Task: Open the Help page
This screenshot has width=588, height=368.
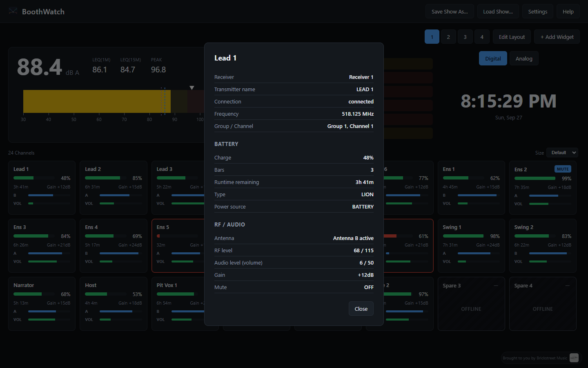Action: click(568, 11)
